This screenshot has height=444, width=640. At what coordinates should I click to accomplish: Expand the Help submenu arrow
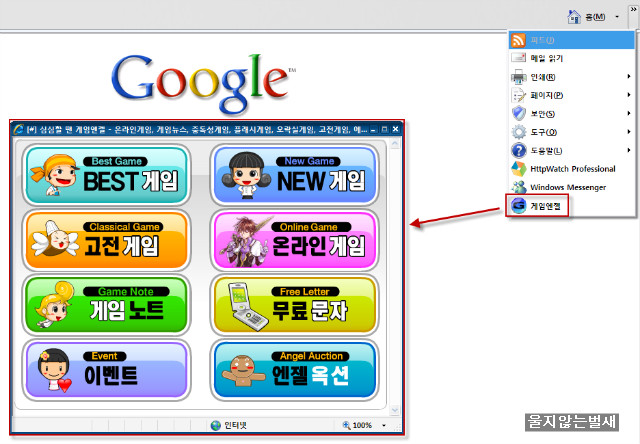pos(629,150)
